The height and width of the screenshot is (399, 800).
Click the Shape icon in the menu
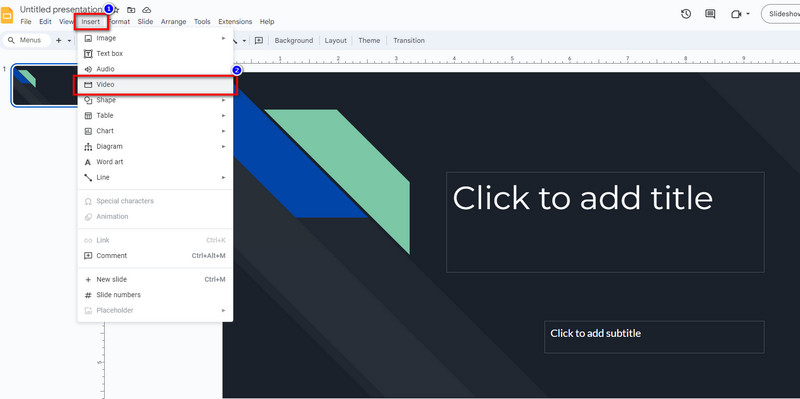pyautogui.click(x=88, y=100)
